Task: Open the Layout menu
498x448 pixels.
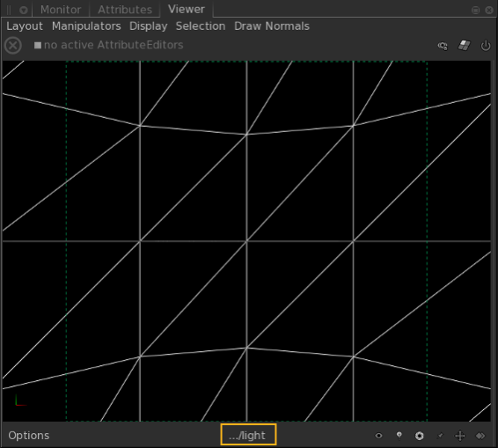Action: (25, 26)
